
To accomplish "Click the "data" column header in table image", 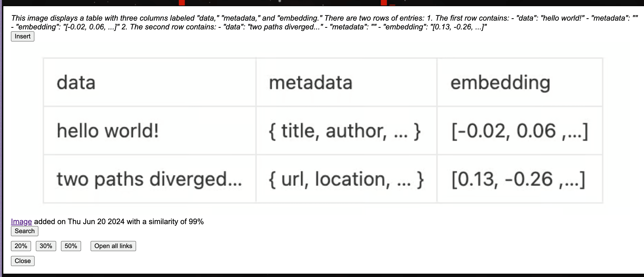I will [x=76, y=83].
